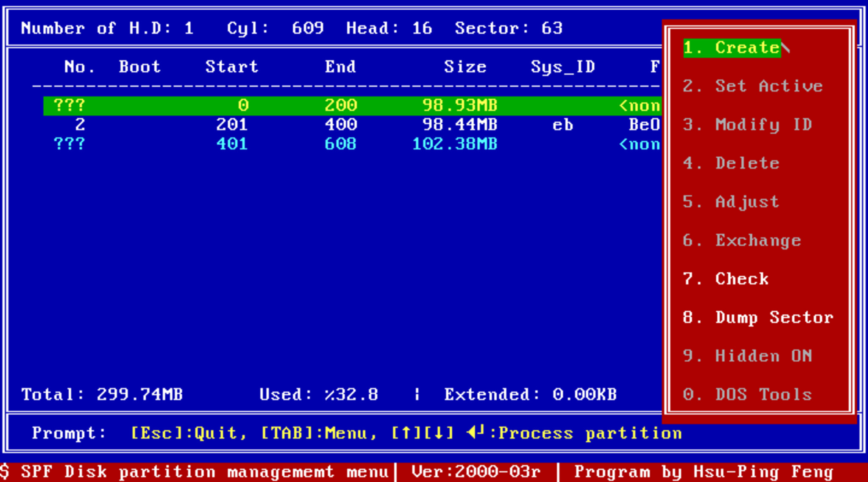Select the Create menu option

pyautogui.click(x=732, y=47)
